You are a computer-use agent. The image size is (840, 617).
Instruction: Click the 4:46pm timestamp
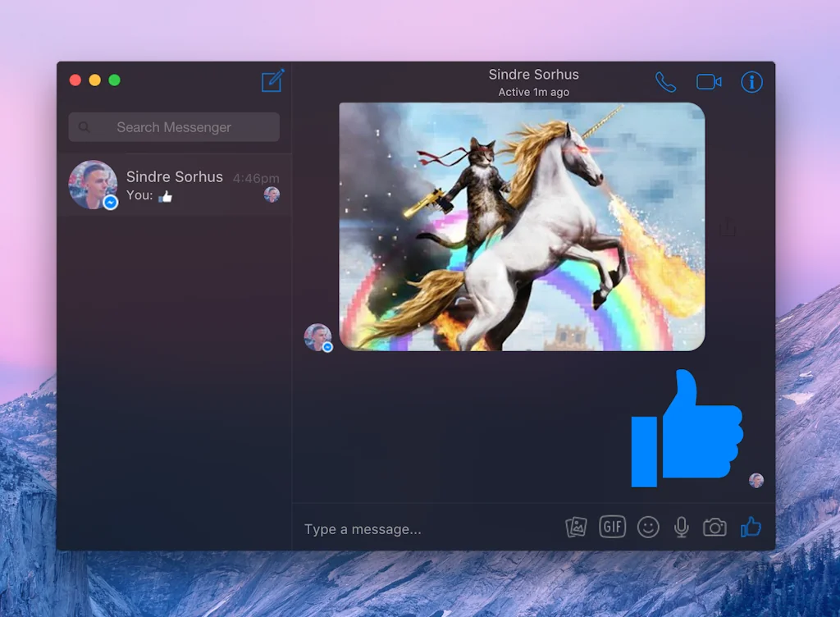point(256,178)
